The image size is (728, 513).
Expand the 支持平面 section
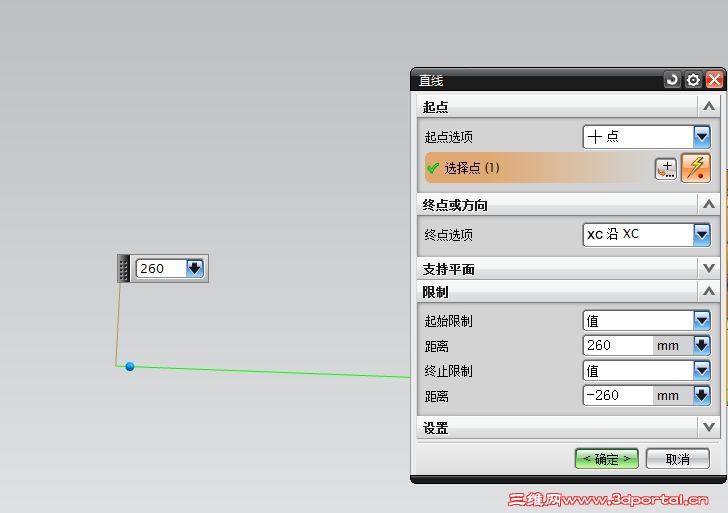point(708,268)
